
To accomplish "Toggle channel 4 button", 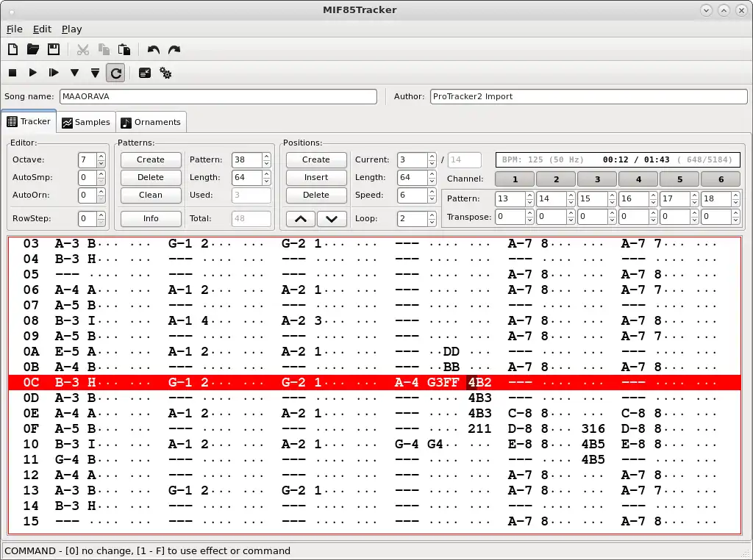I will click(x=638, y=179).
